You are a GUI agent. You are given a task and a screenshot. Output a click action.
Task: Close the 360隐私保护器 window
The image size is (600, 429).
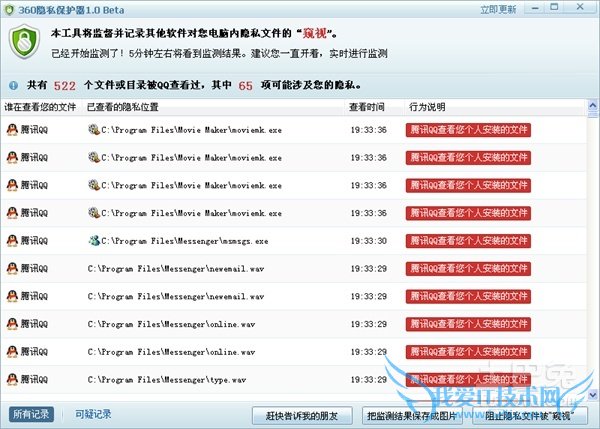coord(580,8)
